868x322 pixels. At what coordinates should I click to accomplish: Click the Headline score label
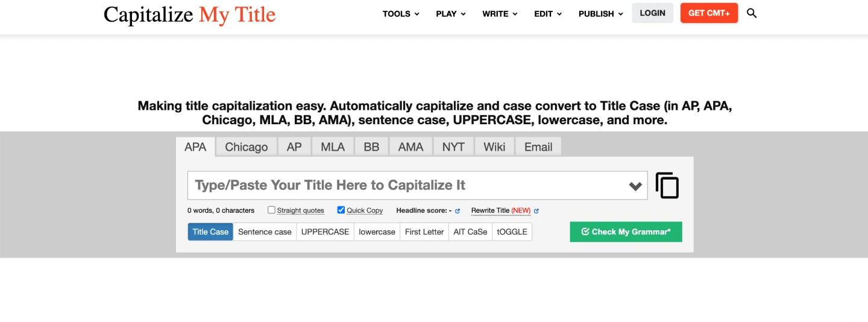point(424,210)
